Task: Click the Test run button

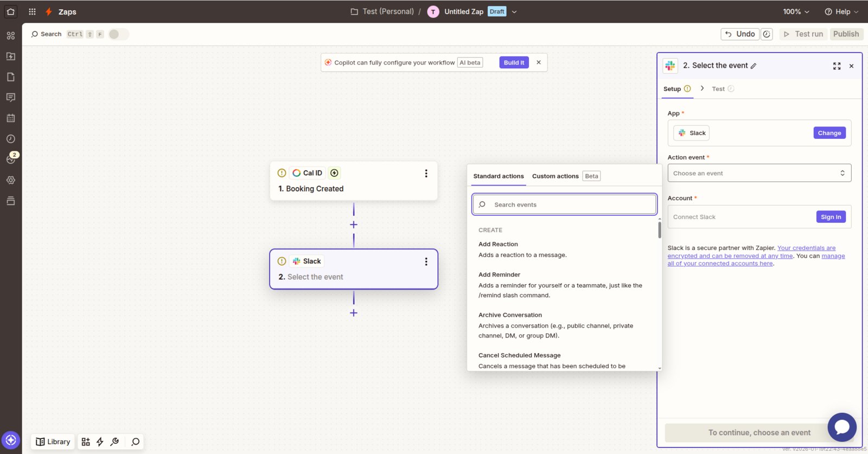Action: pyautogui.click(x=803, y=34)
